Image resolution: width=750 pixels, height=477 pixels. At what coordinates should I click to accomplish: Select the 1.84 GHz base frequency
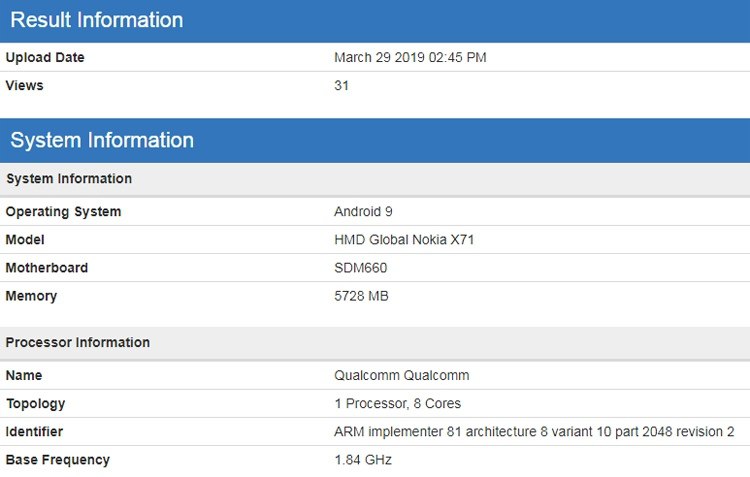[363, 460]
